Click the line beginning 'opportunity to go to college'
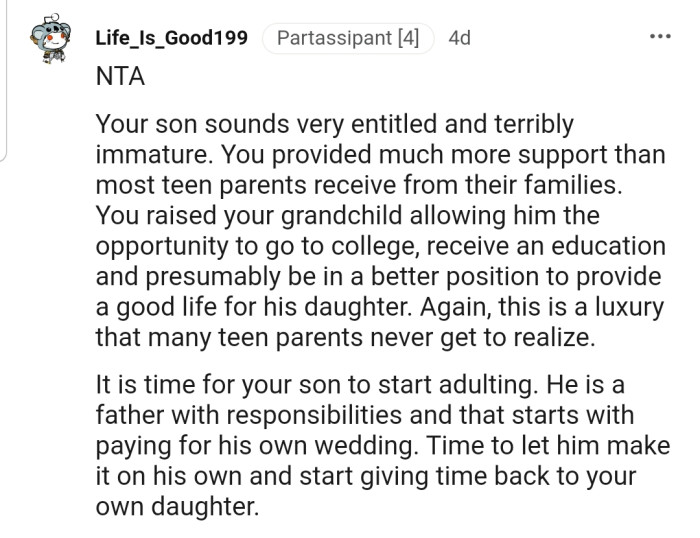The width and height of the screenshot is (700, 538). (380, 246)
